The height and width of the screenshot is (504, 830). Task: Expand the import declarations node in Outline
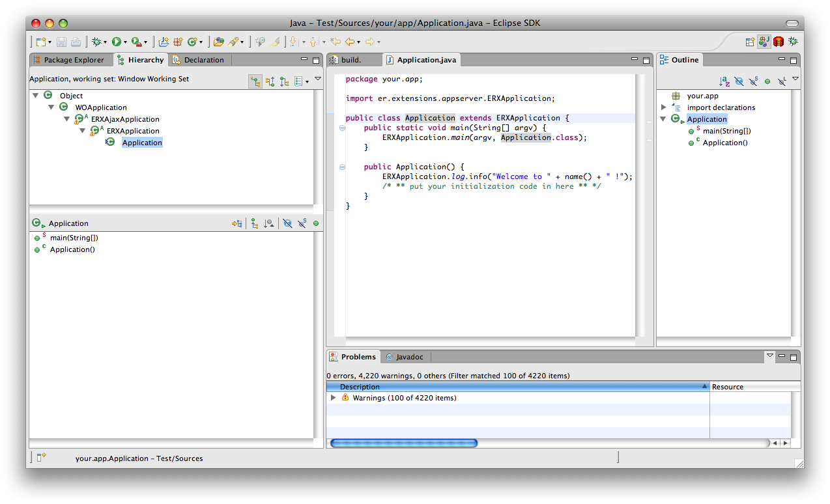[664, 107]
